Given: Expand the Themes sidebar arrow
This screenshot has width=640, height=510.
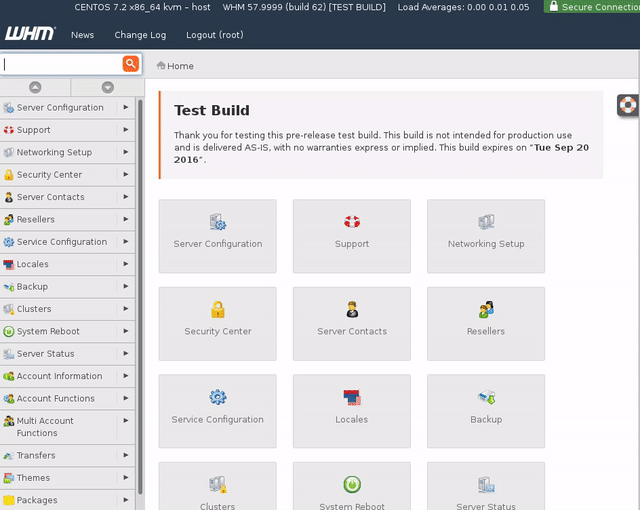Looking at the screenshot, I should coord(126,477).
